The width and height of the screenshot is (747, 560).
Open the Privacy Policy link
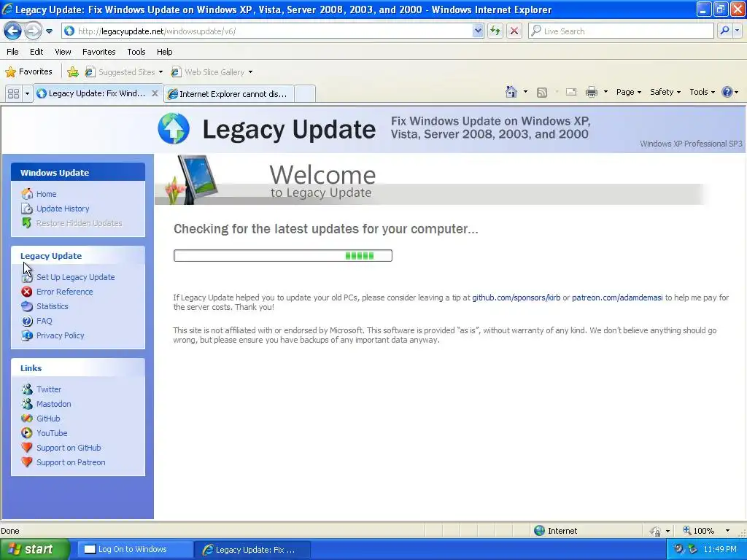(60, 335)
